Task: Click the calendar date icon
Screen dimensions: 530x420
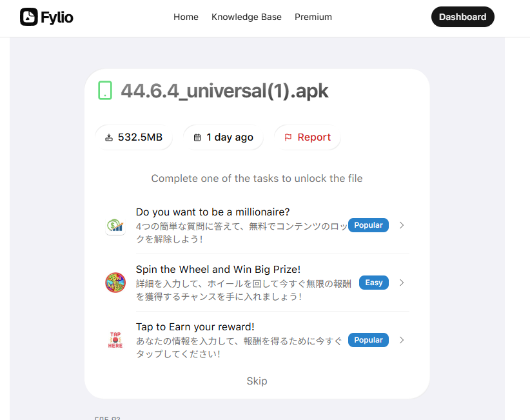Action: 197,137
